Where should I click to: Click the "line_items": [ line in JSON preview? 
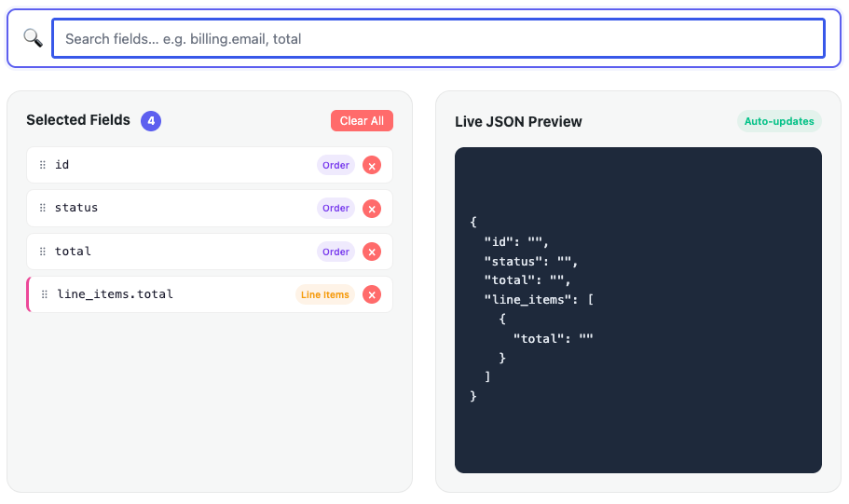tap(539, 299)
